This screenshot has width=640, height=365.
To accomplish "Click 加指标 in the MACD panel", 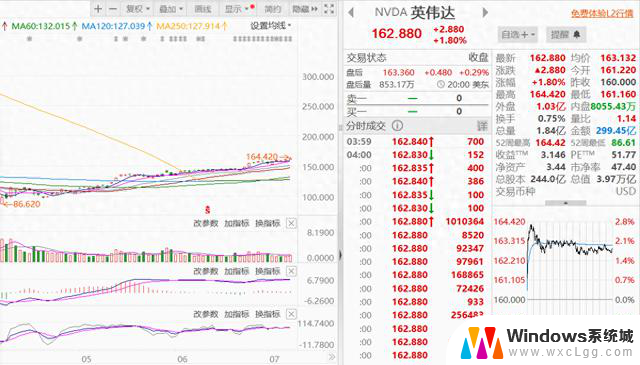I will 237,271.
